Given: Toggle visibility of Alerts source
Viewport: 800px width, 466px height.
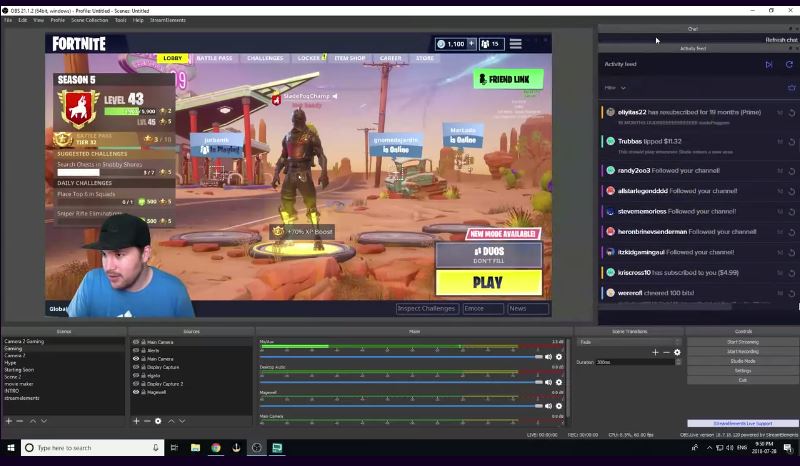Looking at the screenshot, I should coord(136,351).
